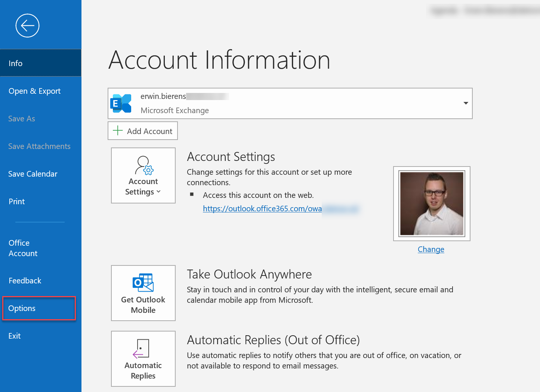Image resolution: width=540 pixels, height=392 pixels.
Task: Click the Add Account button
Action: click(x=143, y=131)
